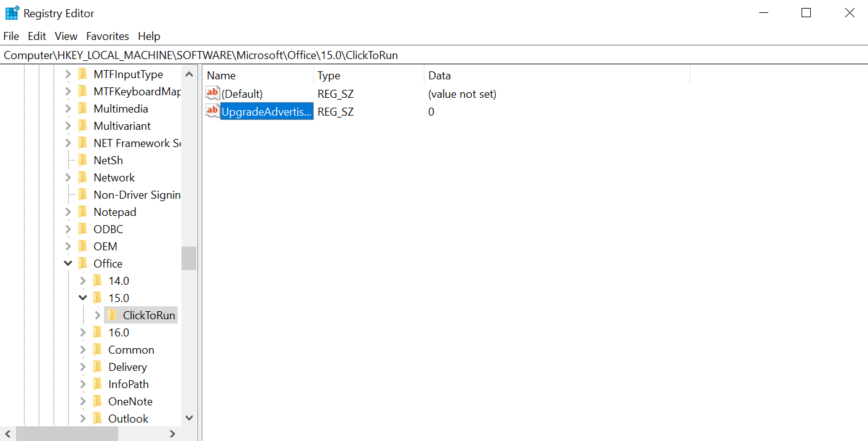The image size is (868, 441).
Task: Click the Outlook folder icon
Action: 97,419
